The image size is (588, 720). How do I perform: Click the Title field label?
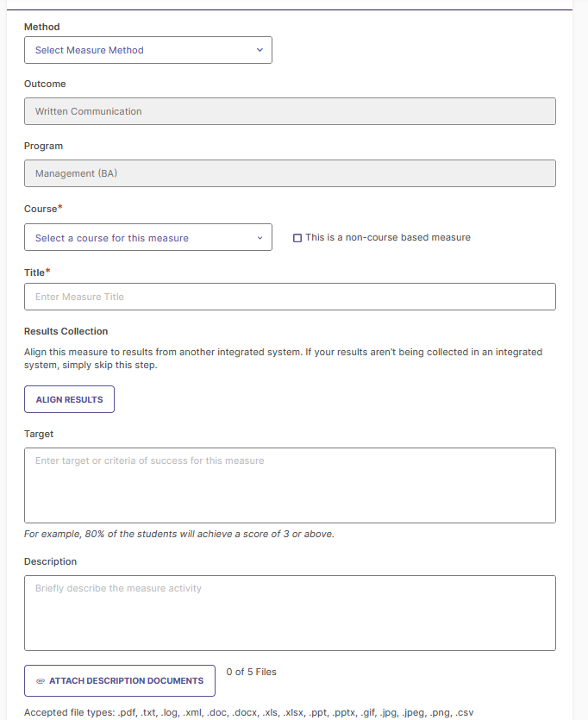34,272
